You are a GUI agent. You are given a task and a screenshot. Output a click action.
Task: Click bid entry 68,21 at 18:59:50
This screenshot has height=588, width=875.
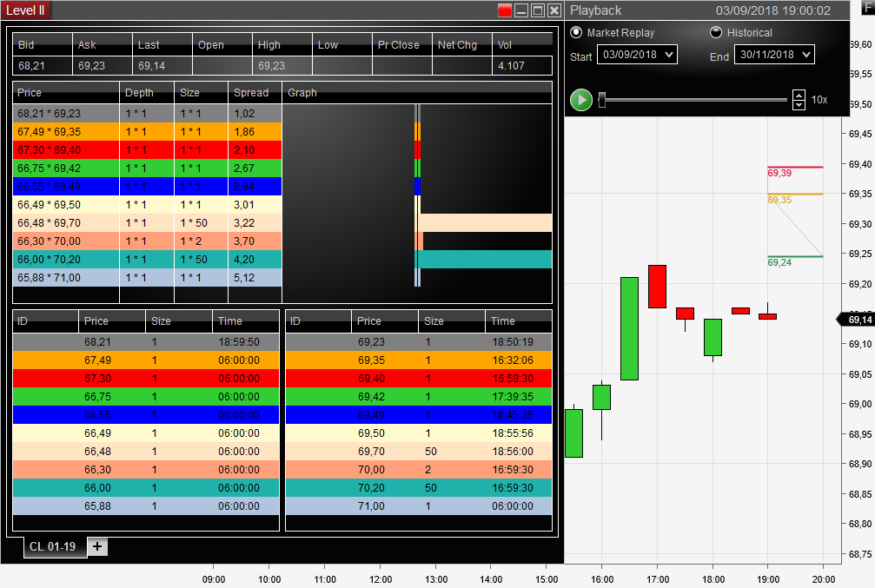coord(146,342)
